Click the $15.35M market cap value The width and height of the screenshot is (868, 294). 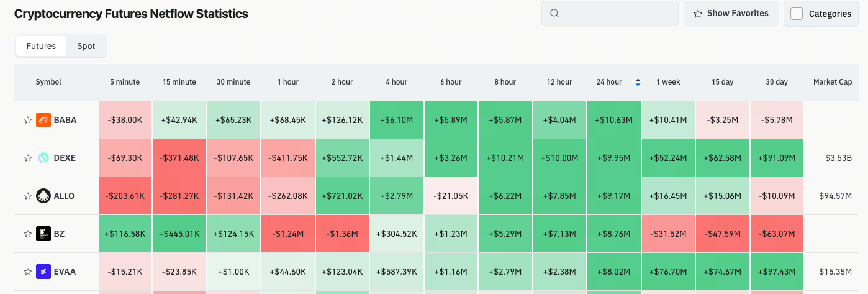tap(836, 272)
